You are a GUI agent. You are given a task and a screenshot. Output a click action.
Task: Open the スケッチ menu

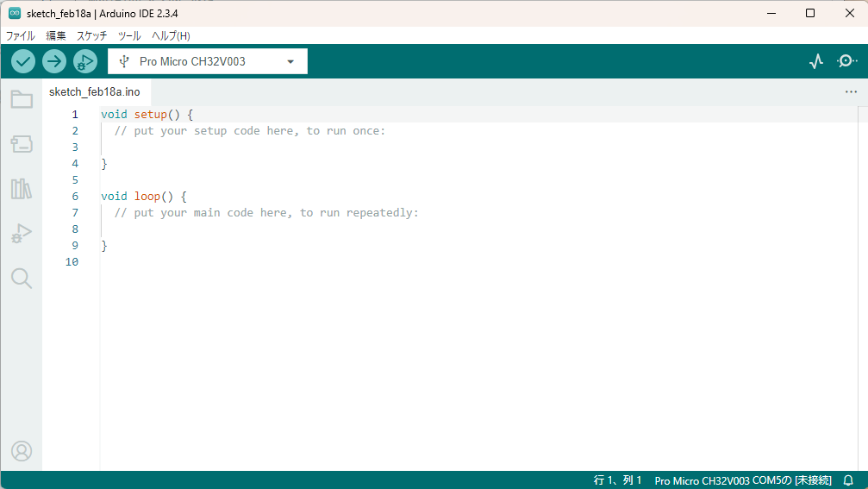tap(92, 35)
